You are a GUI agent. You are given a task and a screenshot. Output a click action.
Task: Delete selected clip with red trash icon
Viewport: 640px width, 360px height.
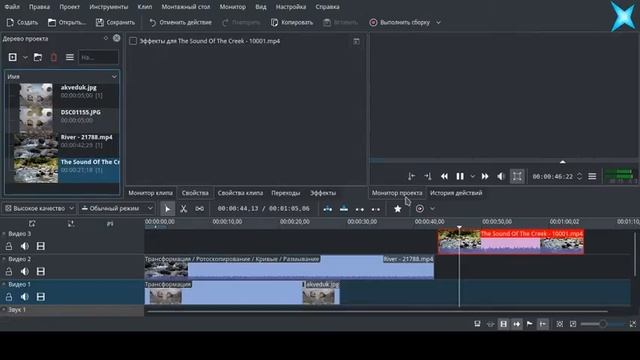click(54, 57)
